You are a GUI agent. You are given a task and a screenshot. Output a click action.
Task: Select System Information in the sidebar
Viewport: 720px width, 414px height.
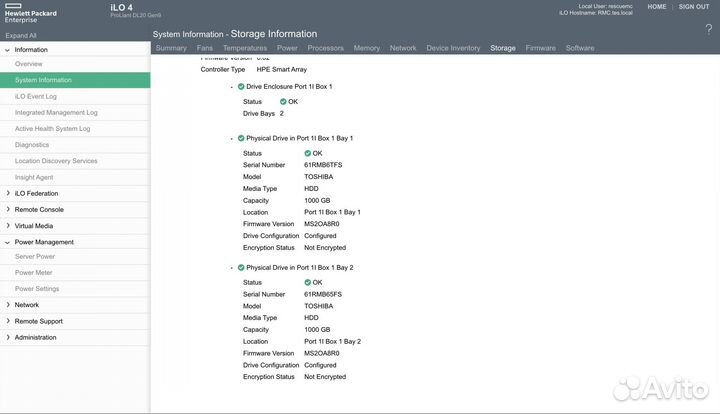click(75, 80)
